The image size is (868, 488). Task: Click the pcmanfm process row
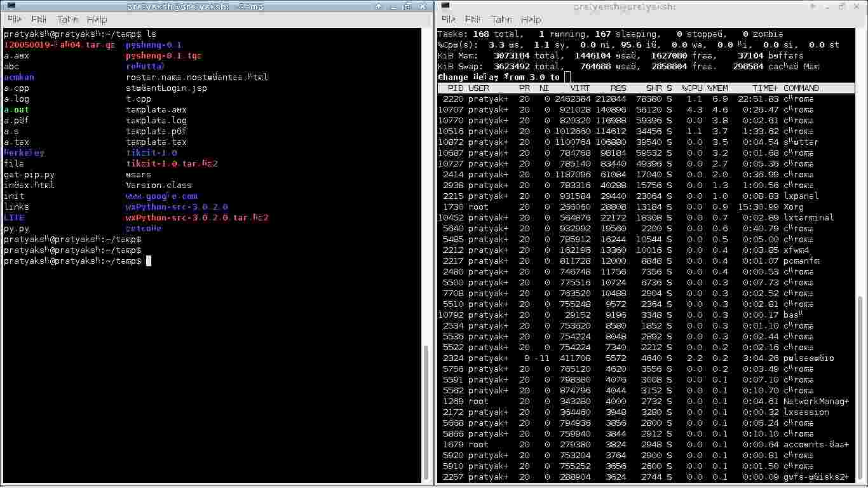(x=646, y=261)
